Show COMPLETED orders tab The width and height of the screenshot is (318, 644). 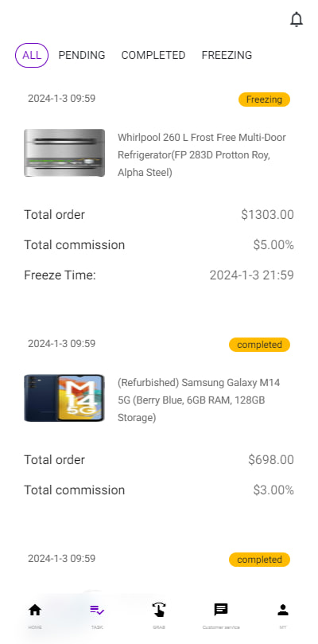coord(153,55)
